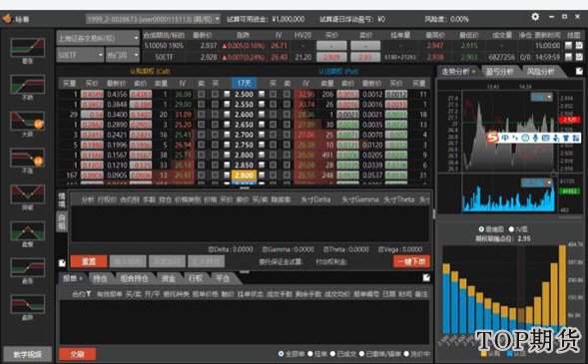Select the first bullish call strategy icon

coord(28,47)
